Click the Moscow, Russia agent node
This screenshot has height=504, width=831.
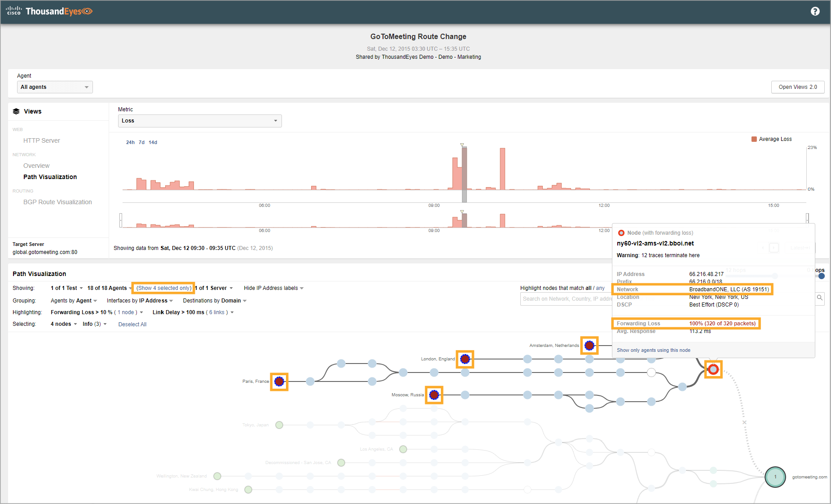pos(434,395)
